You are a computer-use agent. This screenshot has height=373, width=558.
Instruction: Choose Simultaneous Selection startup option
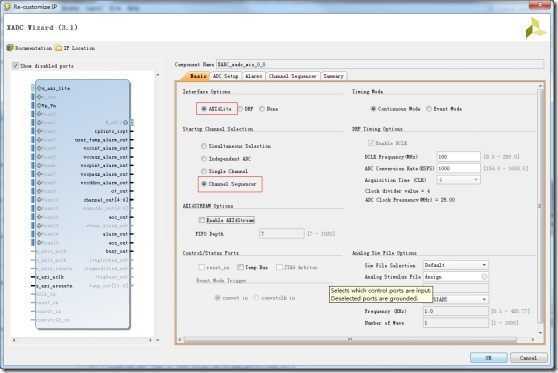pos(204,146)
